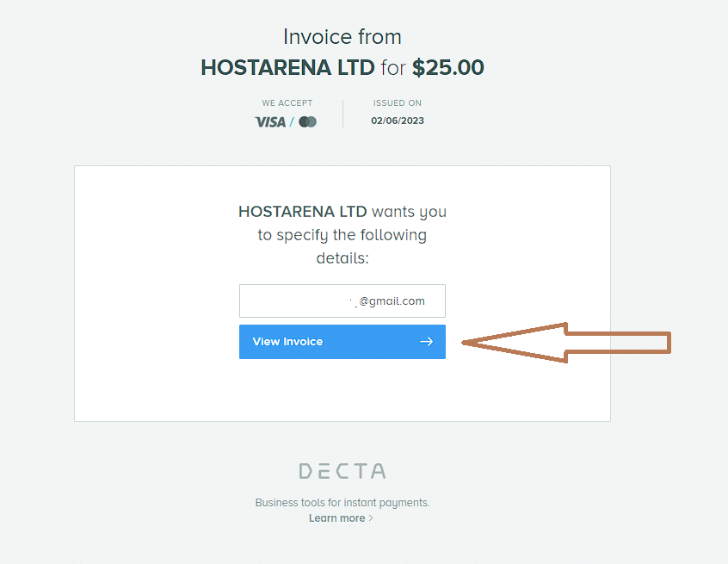Click the large brown annotation arrow
The width and height of the screenshot is (728, 564).
coord(566,343)
